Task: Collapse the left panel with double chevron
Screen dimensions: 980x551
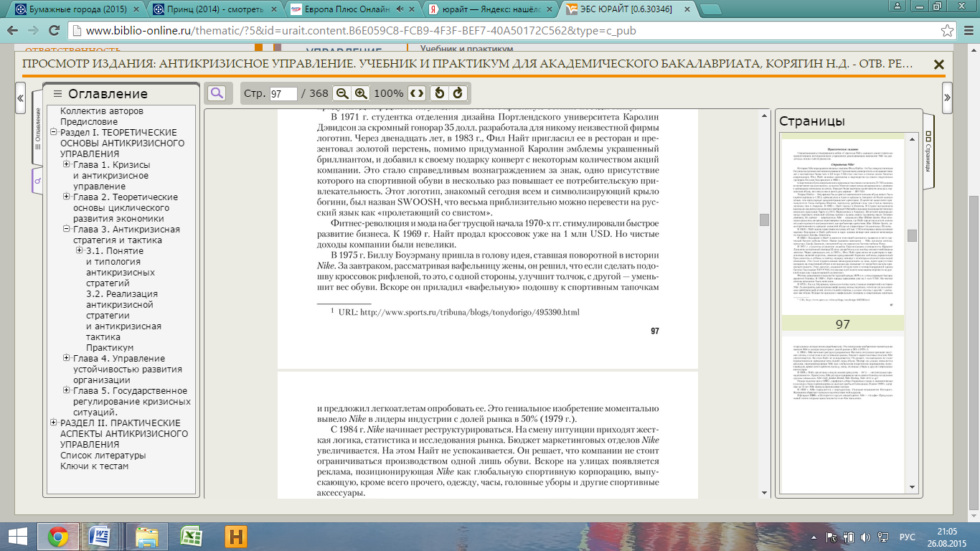Action: 21,98
